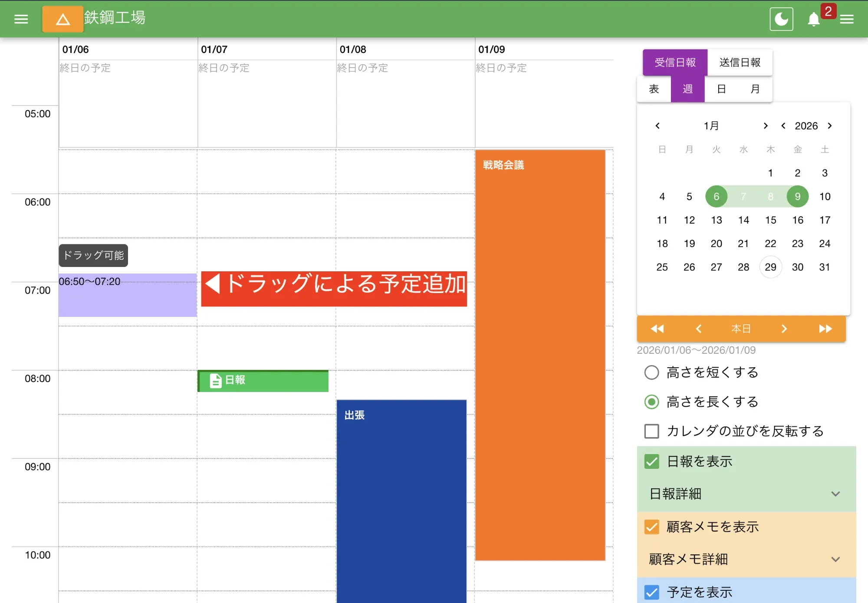This screenshot has width=868, height=603.
Task: Click the 本日 today button
Action: coord(741,329)
